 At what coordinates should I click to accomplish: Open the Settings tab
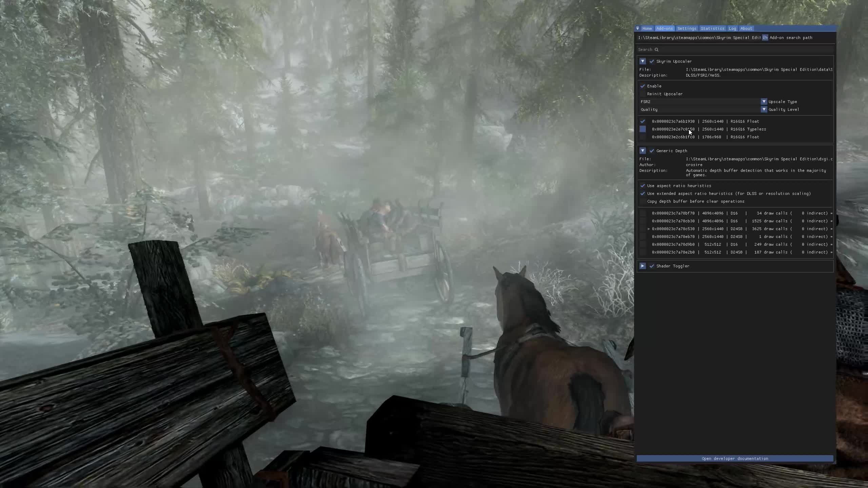(687, 28)
